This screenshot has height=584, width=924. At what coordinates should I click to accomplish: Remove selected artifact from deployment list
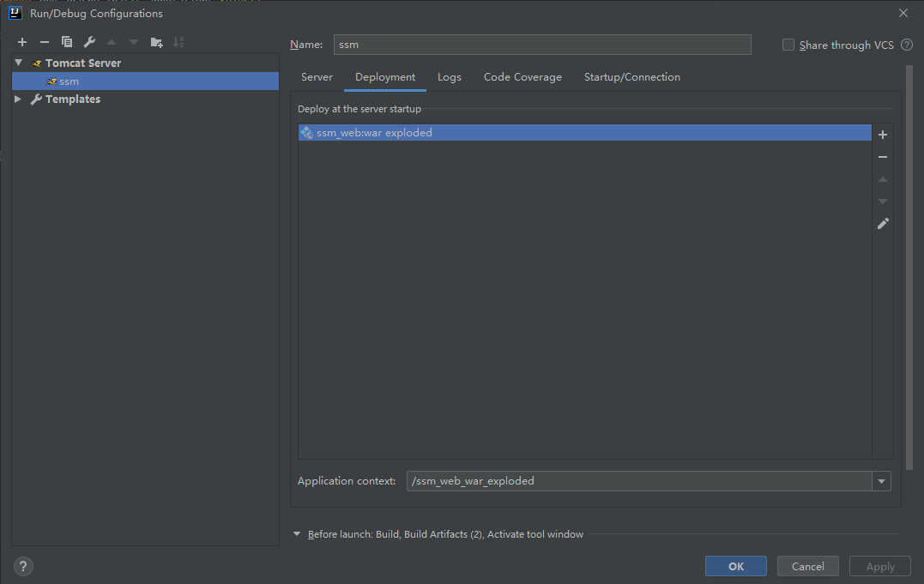point(883,157)
